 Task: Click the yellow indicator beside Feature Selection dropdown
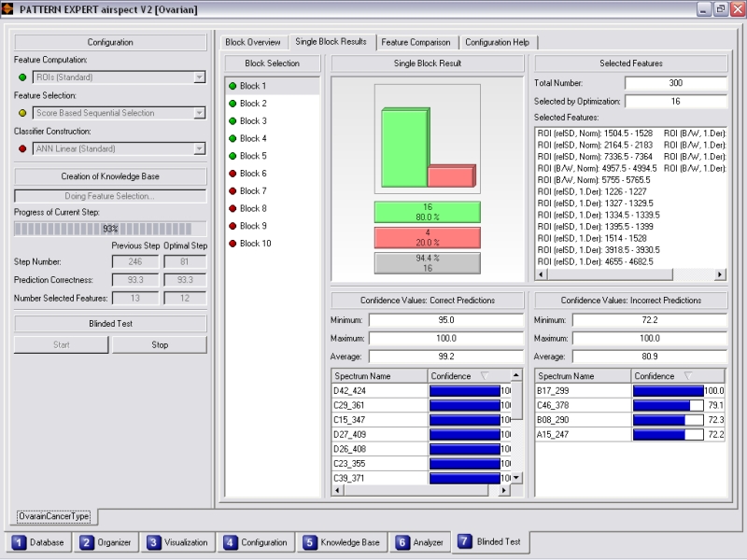click(22, 113)
